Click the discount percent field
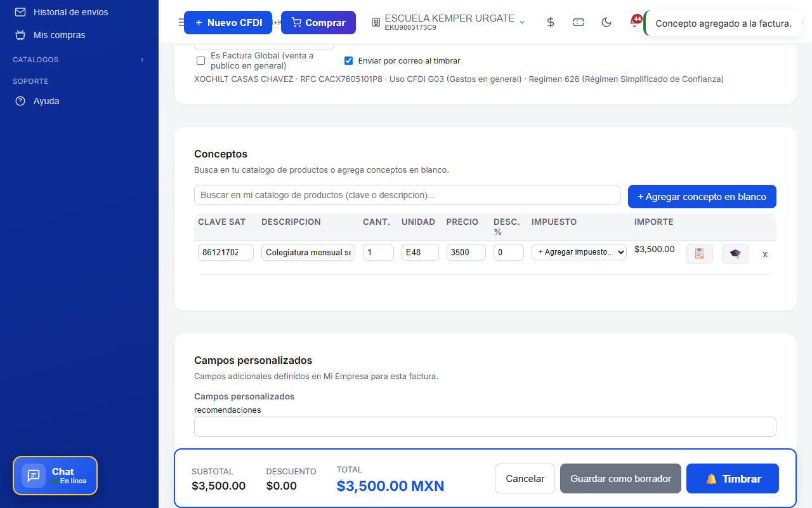Viewport: 812px width, 508px height. pyautogui.click(x=509, y=252)
